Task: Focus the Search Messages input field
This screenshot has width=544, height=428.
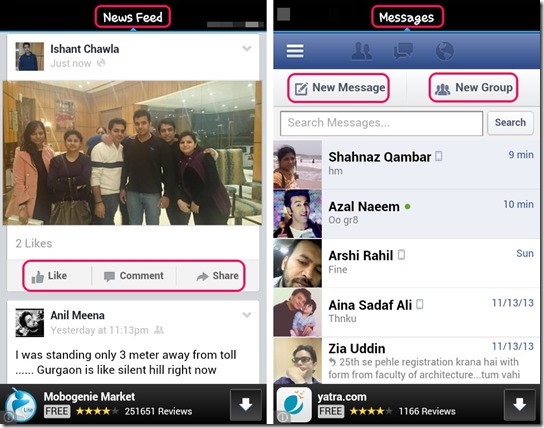Action: coord(381,123)
